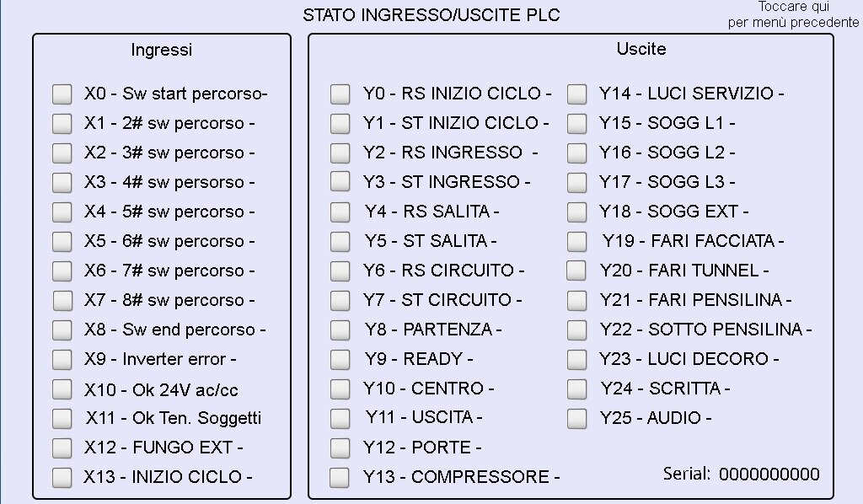The height and width of the screenshot is (504, 863).
Task: Toggle the Y25 AUDIO output state
Action: (577, 418)
